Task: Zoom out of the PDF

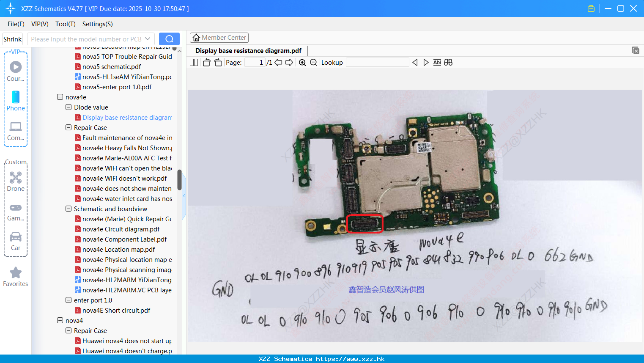Action: (x=313, y=63)
